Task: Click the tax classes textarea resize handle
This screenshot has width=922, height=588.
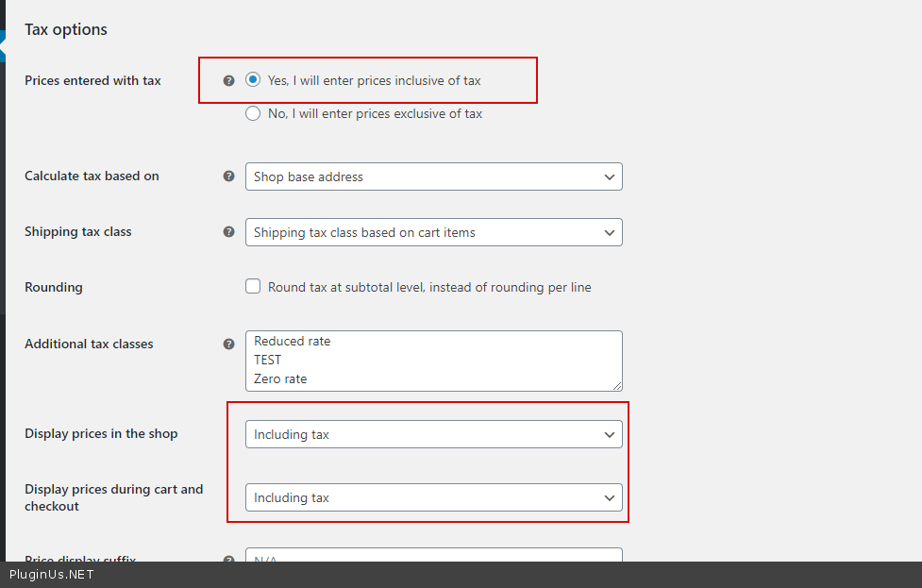Action: 617,386
